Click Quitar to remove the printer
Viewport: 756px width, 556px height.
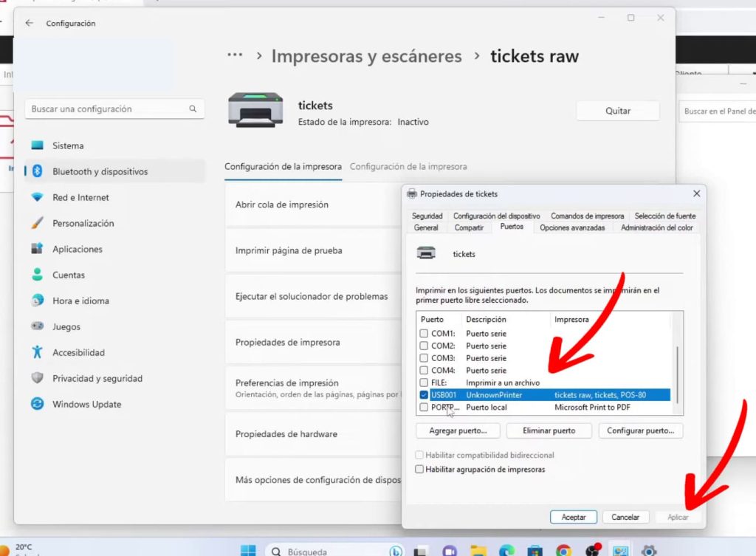click(617, 110)
